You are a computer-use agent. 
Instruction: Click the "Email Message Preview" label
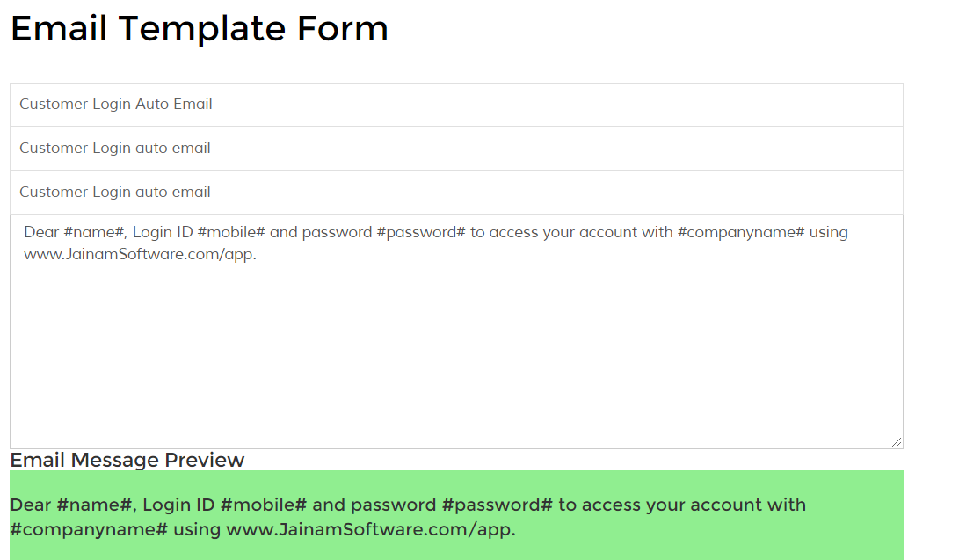[x=127, y=460]
